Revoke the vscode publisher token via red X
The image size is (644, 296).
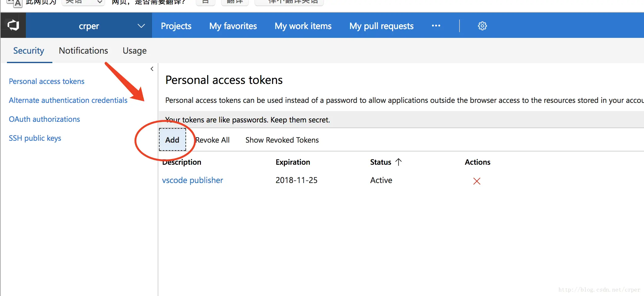click(477, 181)
